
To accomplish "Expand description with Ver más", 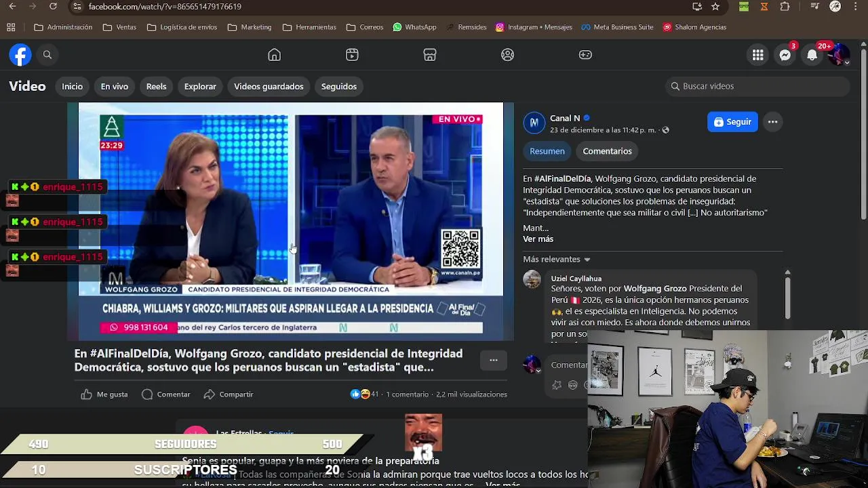I will [538, 239].
